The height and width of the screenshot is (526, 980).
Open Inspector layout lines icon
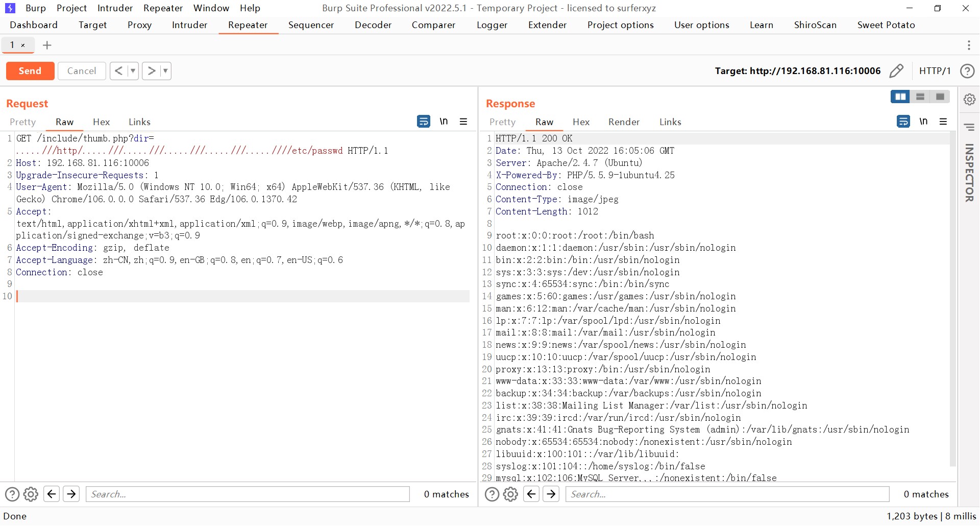point(969,127)
